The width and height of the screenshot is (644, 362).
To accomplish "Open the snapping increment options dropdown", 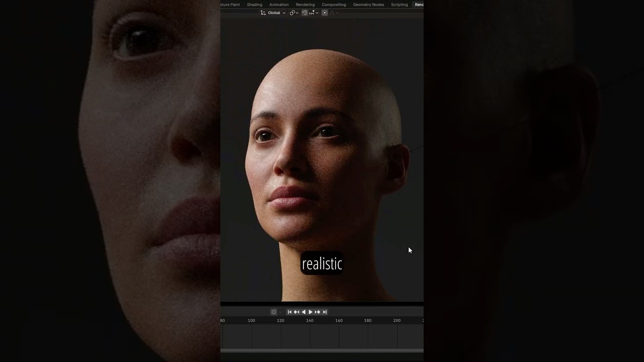I will click(x=313, y=13).
